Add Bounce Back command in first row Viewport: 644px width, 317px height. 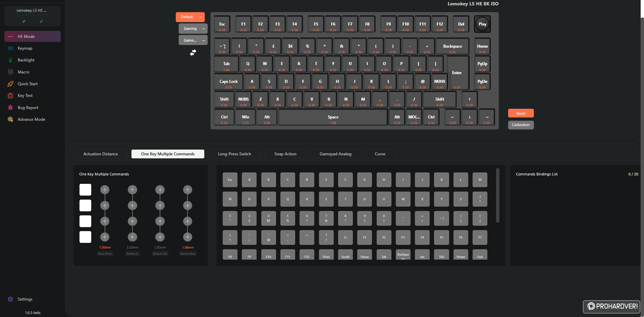187,190
